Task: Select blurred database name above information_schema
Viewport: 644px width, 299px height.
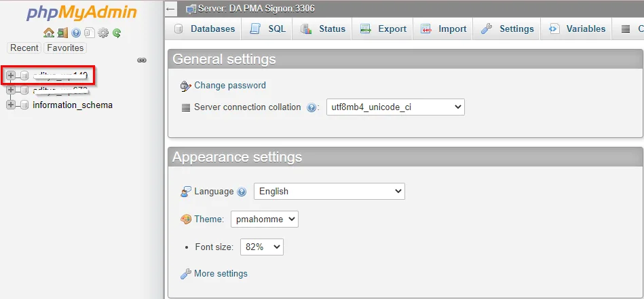Action: click(60, 90)
